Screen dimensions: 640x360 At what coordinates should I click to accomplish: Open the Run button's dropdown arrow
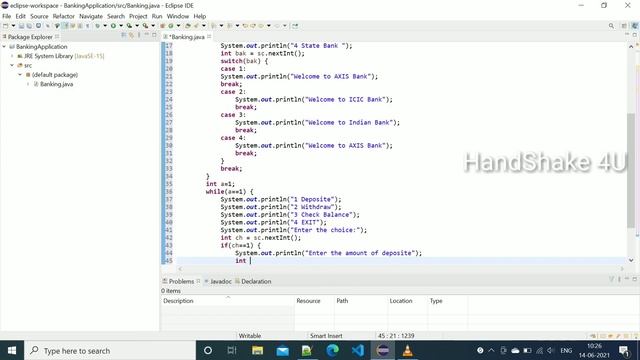tap(121, 26)
